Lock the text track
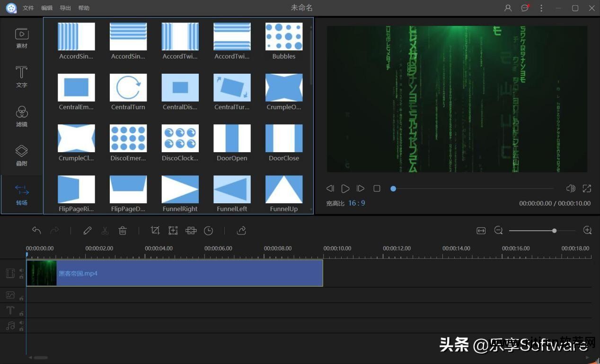Image resolution: width=600 pixels, height=364 pixels. tap(21, 313)
